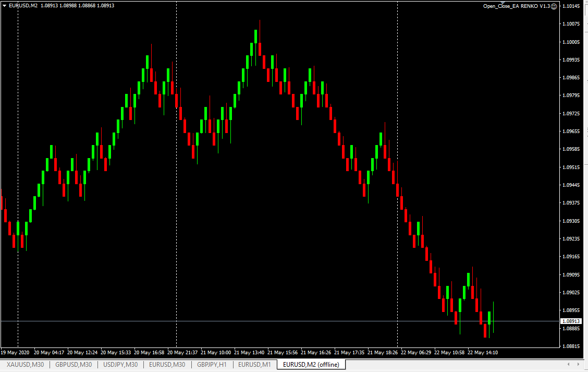Image resolution: width=588 pixels, height=372 pixels.
Task: Click the 21 May 13:40 time label
Action: click(250, 352)
